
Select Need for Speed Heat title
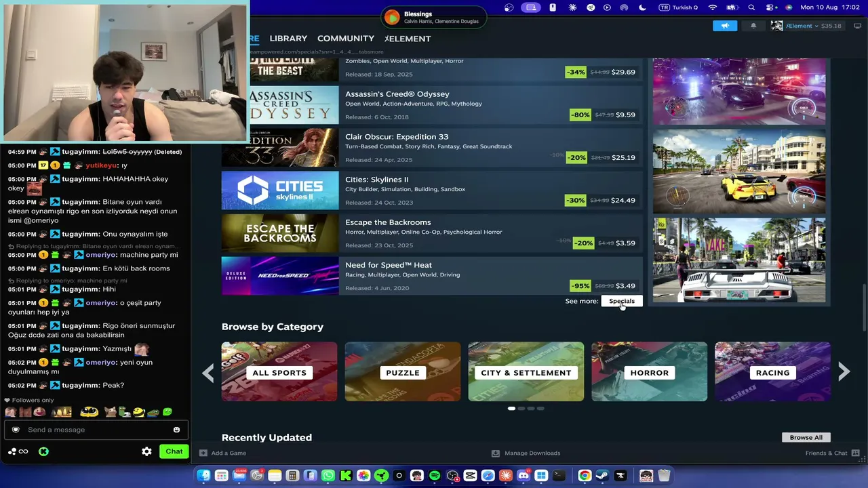pos(389,265)
